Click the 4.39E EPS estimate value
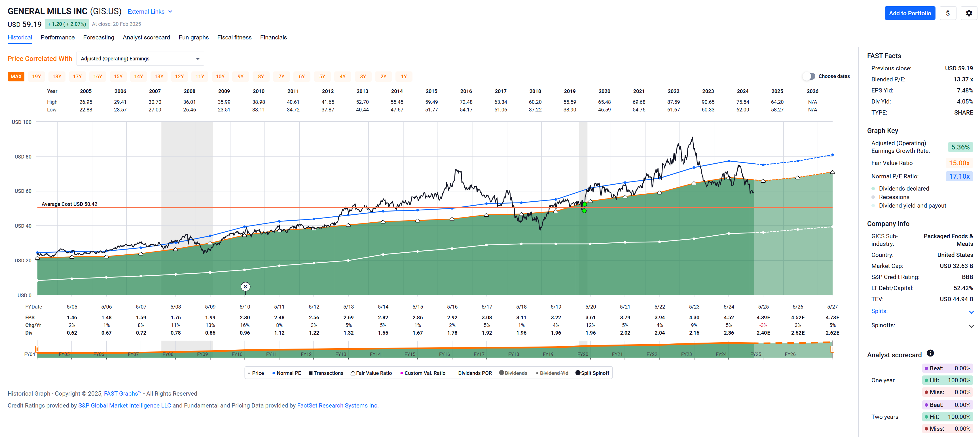This screenshot has height=437, width=980. click(763, 318)
